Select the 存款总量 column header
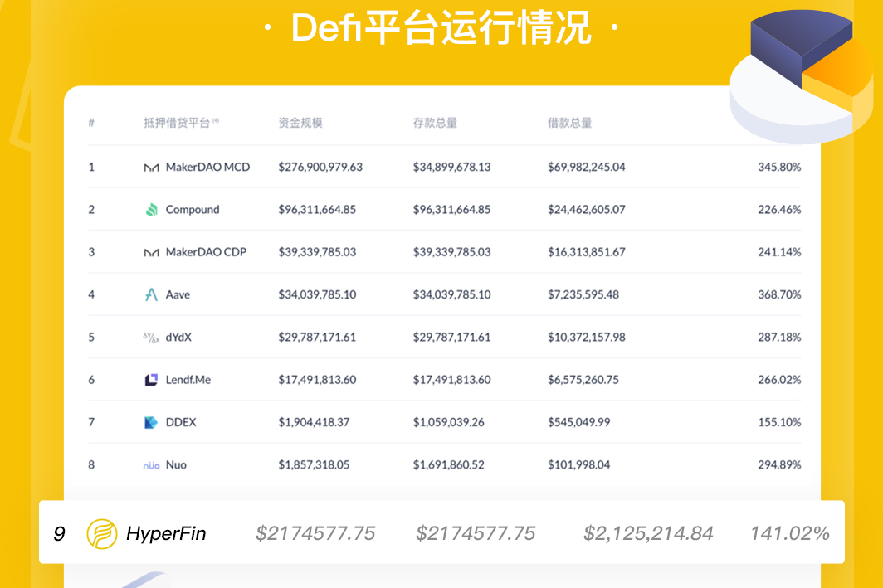This screenshot has width=883, height=588. 435,123
